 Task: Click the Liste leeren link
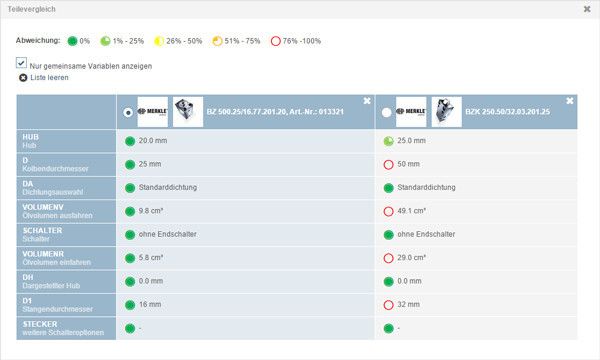[x=49, y=78]
